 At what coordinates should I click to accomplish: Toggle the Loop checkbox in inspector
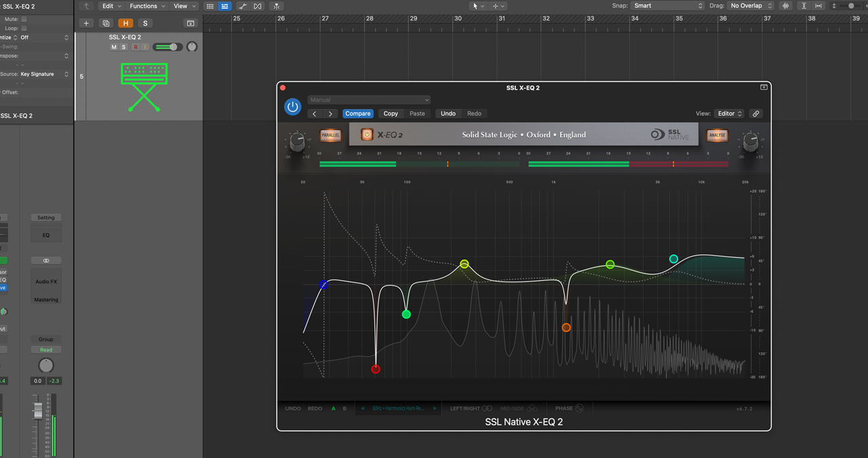pyautogui.click(x=24, y=28)
